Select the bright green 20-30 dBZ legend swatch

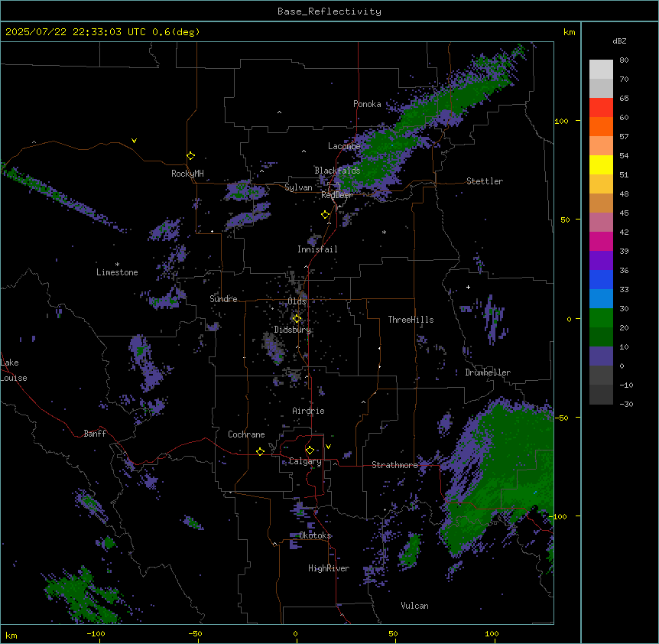coord(601,318)
